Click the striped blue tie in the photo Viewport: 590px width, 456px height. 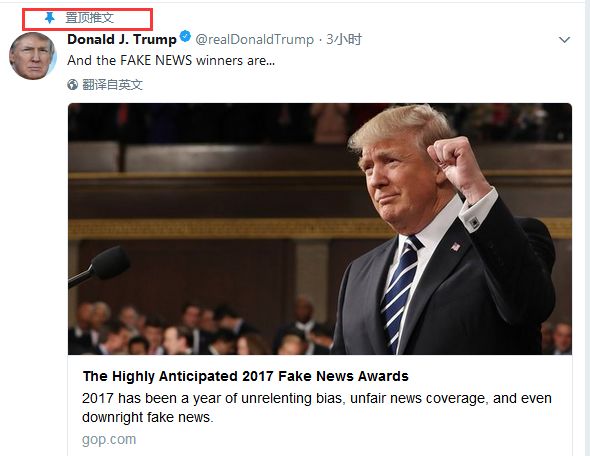pos(400,292)
